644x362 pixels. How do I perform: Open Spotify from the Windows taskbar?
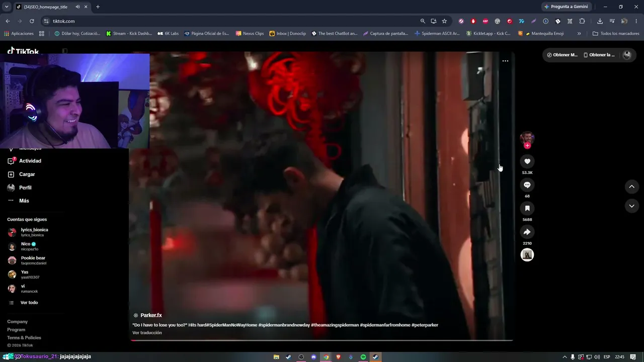point(363,357)
